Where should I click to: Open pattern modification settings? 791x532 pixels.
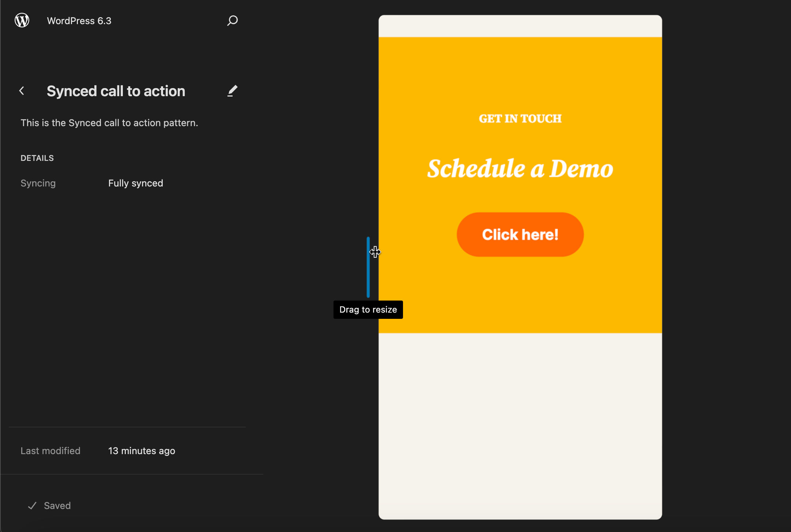231,91
